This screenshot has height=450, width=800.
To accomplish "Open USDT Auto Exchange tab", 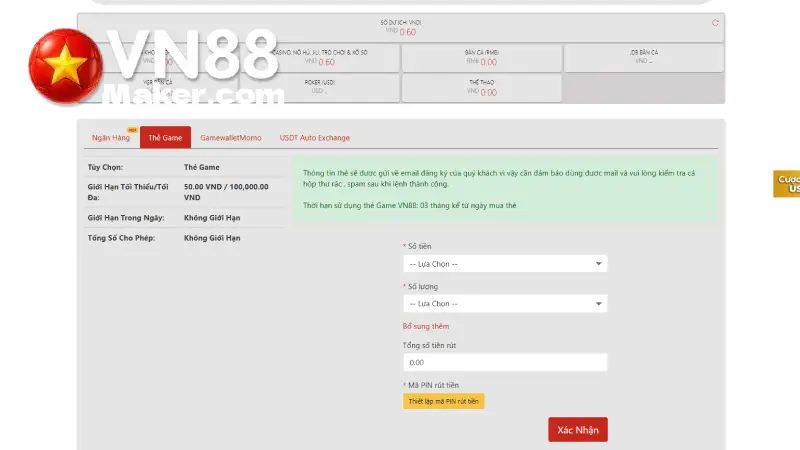I will click(314, 138).
